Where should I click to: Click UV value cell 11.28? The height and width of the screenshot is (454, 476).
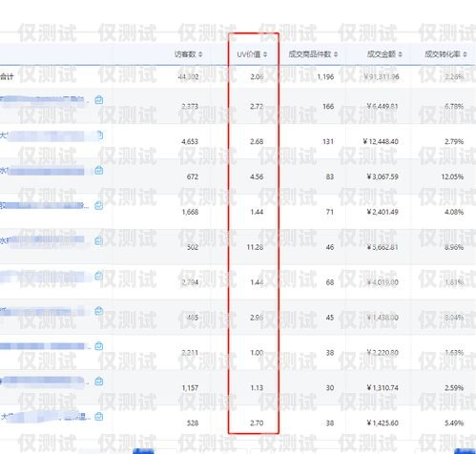255,247
